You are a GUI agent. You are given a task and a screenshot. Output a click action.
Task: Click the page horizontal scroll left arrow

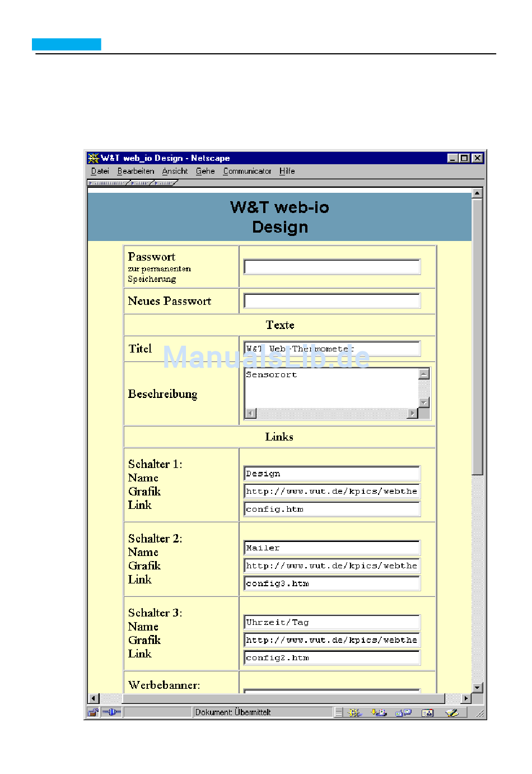point(94,698)
